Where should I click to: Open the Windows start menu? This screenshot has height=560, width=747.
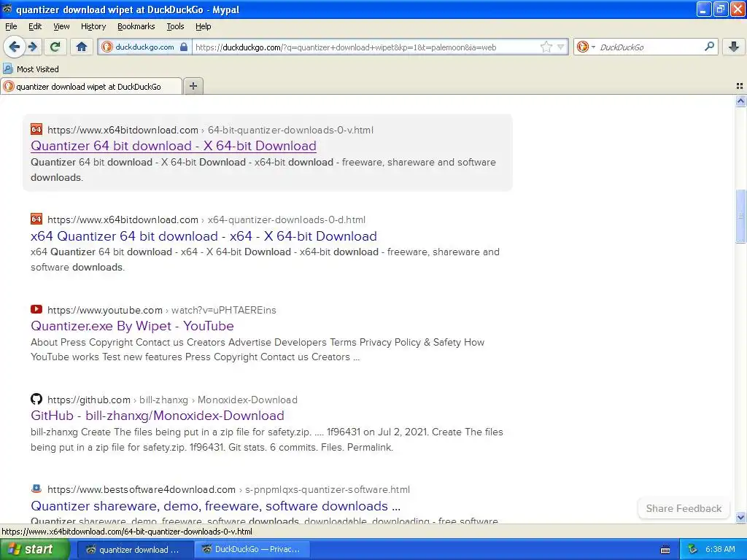34,550
